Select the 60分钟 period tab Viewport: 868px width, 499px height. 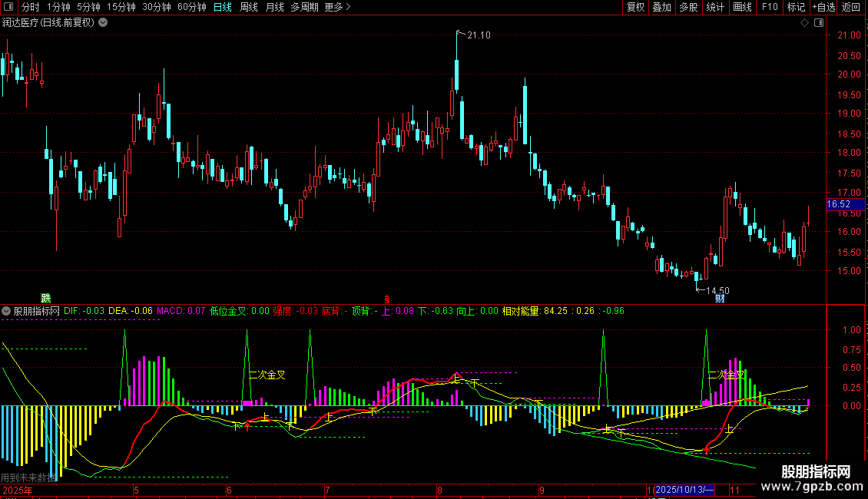pyautogui.click(x=191, y=8)
